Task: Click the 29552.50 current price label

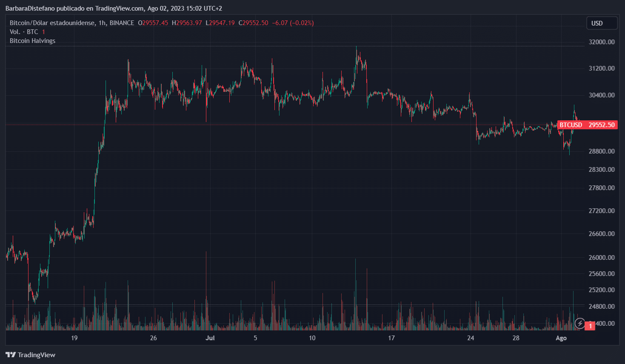Action: [602, 125]
